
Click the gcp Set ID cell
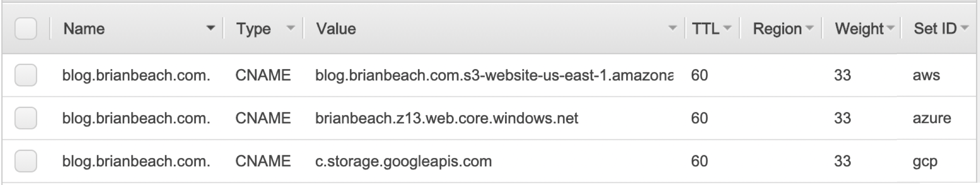point(925,162)
